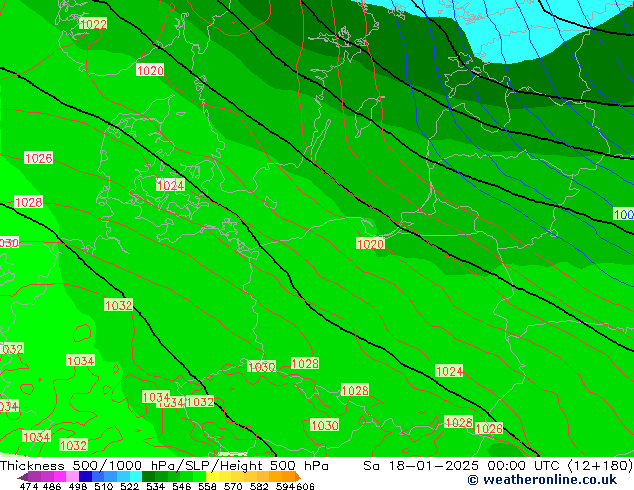634x490 pixels.
Task: Click the 1020 label in the map center
Action: [x=370, y=244]
